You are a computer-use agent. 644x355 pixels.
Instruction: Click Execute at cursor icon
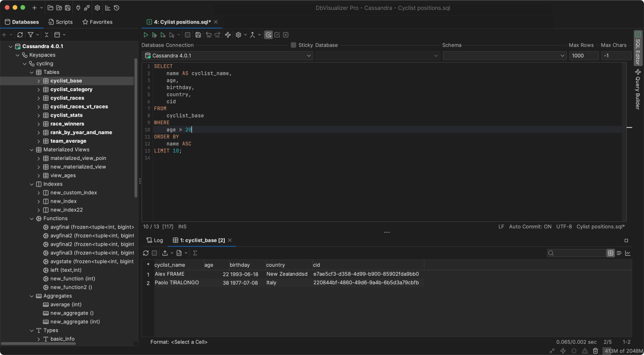154,35
